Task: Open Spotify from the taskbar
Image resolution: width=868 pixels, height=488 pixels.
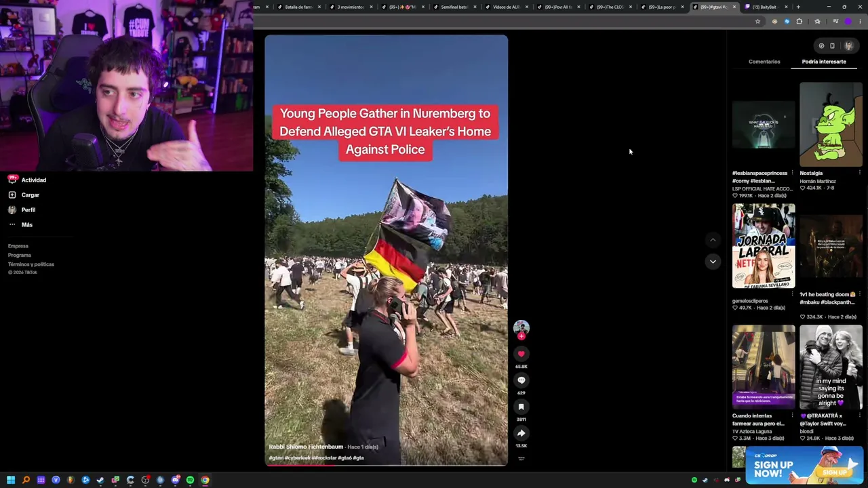Action: click(190, 480)
